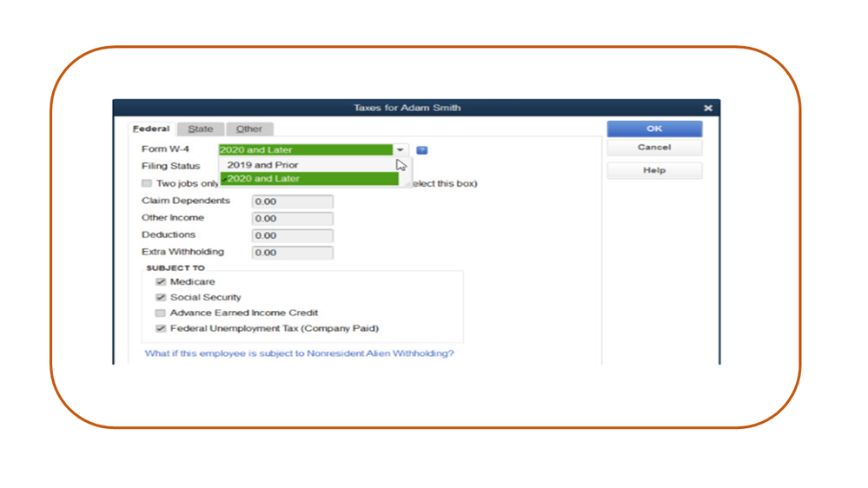Switch to the Federal tab
Image resolution: width=868 pixels, height=488 pixels.
(151, 129)
